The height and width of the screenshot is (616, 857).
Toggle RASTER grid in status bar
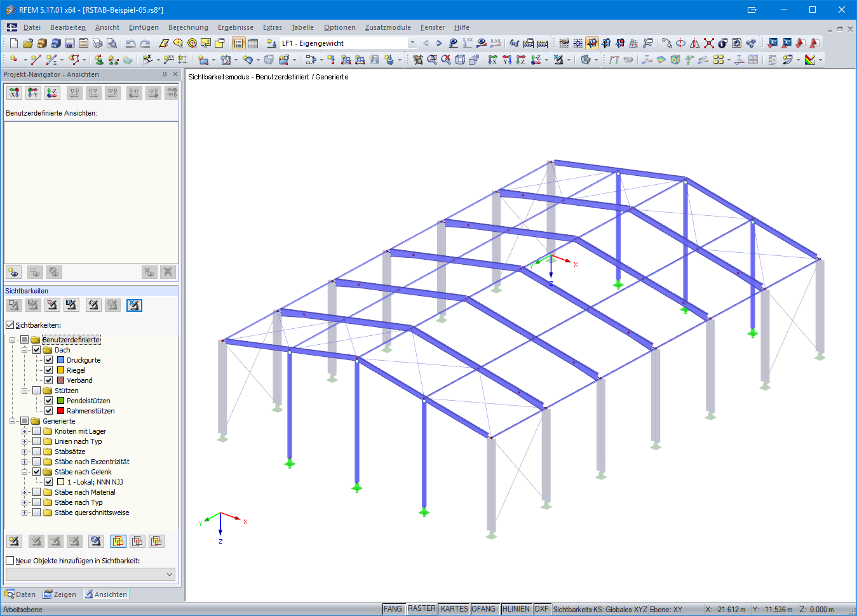tap(422, 609)
